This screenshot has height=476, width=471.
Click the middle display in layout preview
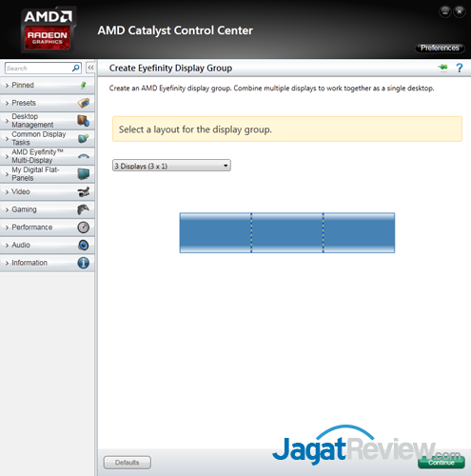pyautogui.click(x=287, y=232)
